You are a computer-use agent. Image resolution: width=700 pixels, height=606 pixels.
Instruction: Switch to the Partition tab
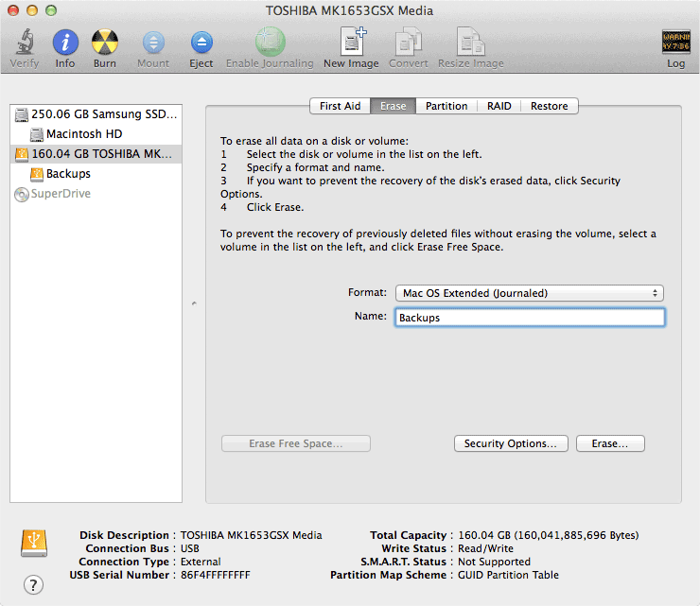pyautogui.click(x=446, y=106)
